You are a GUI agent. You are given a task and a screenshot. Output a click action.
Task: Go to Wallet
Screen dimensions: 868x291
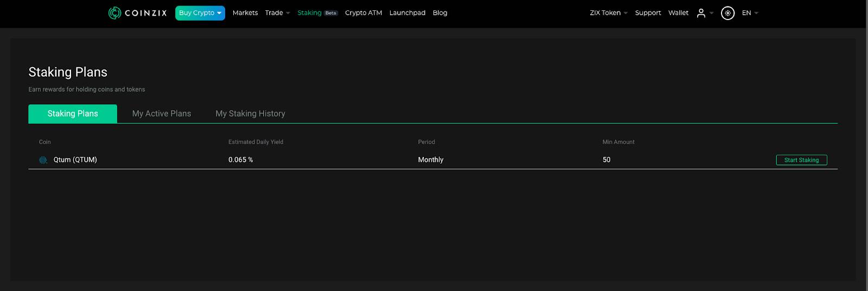(x=678, y=13)
